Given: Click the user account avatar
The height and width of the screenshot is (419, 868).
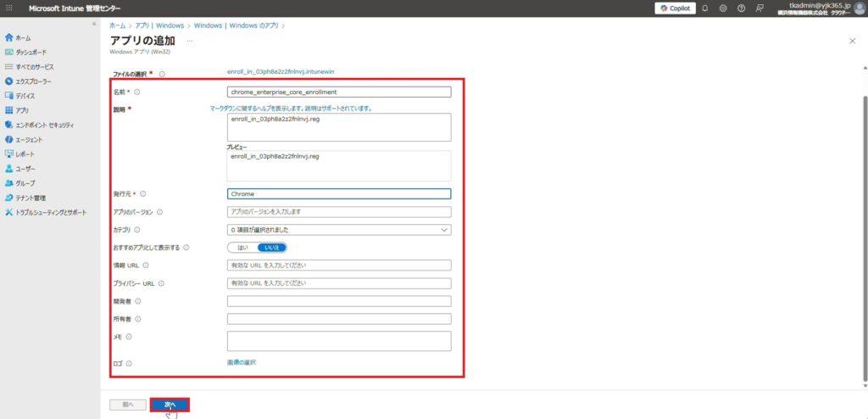Looking at the screenshot, I should 859,8.
